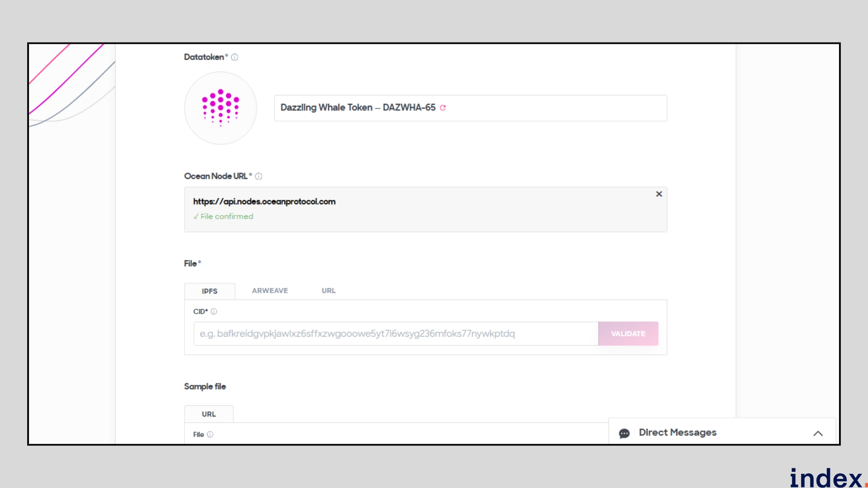Open the Ocean Node URL info tooltip
Image resolution: width=868 pixels, height=488 pixels.
pos(259,176)
